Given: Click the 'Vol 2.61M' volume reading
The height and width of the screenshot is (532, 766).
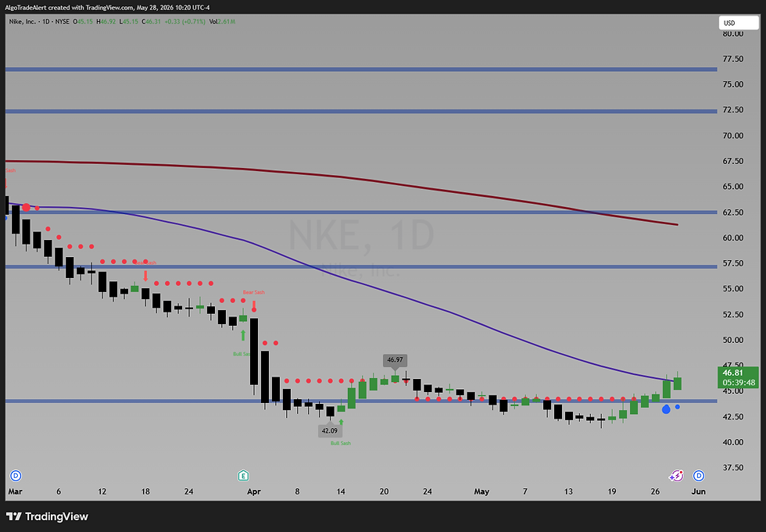Looking at the screenshot, I should tap(222, 21).
